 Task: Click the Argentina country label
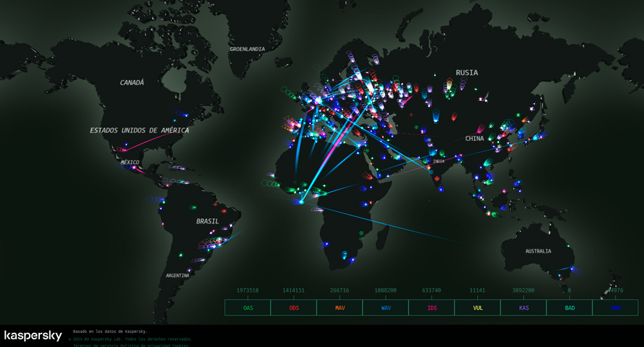[177, 276]
